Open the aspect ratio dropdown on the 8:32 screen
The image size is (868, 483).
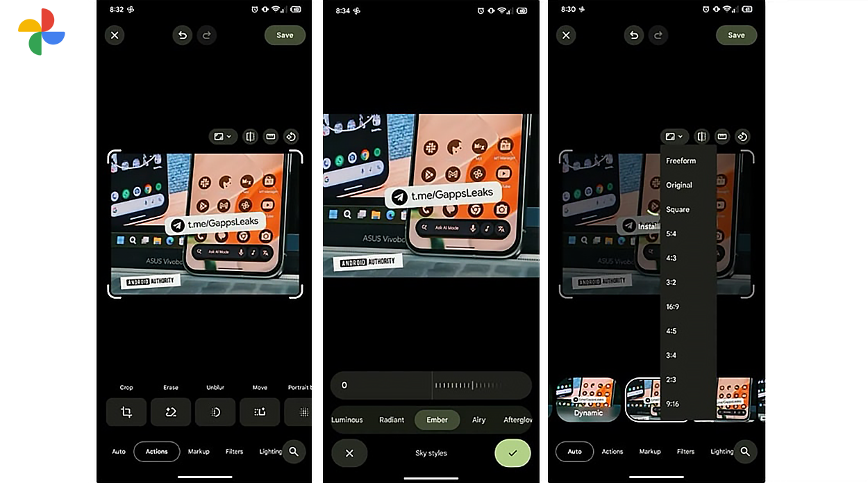[223, 137]
